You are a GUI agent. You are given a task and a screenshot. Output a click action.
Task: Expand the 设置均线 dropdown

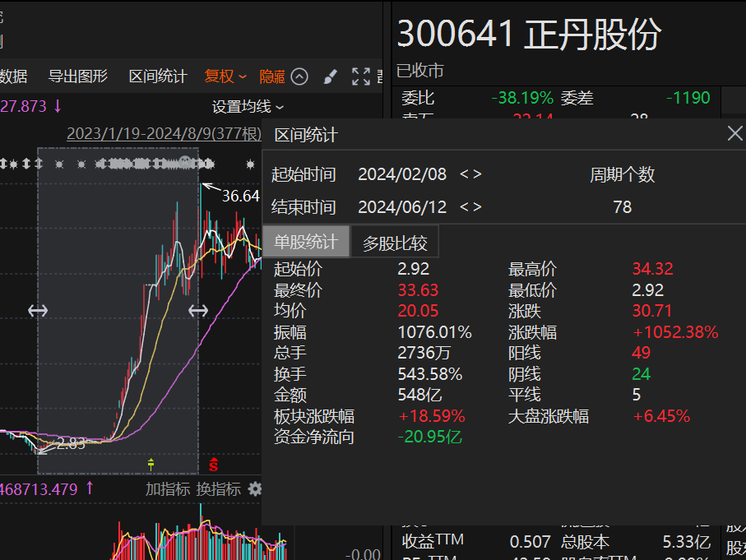click(248, 107)
